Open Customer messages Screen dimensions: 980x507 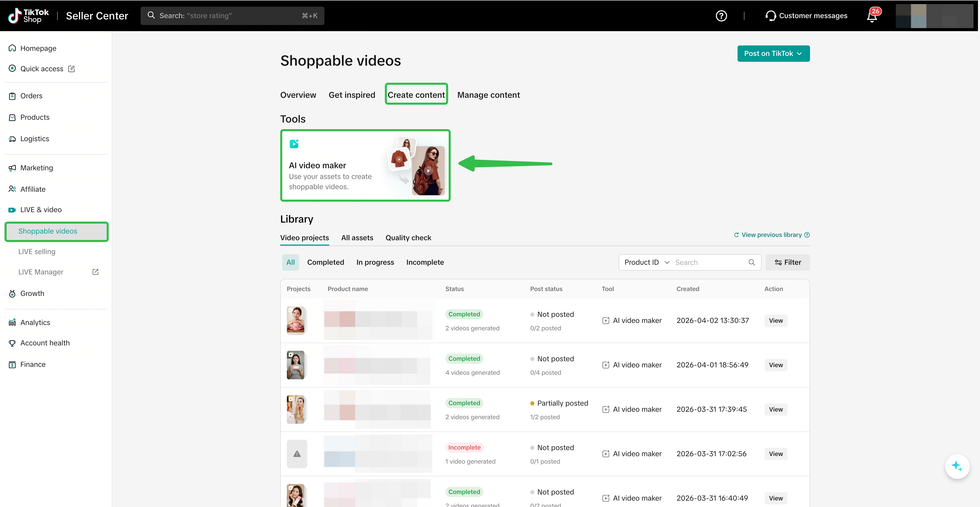806,16
